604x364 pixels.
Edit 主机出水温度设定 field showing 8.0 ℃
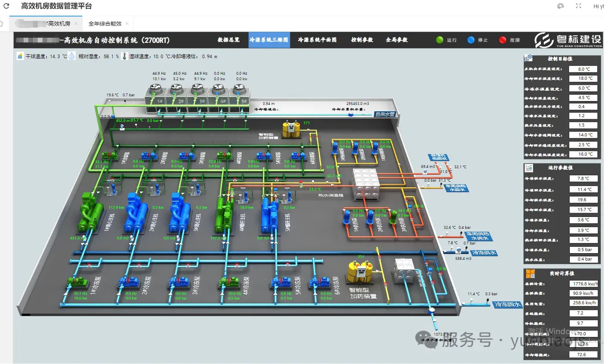click(x=583, y=69)
